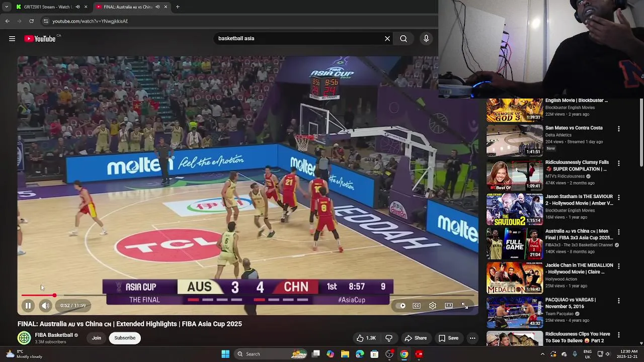Image resolution: width=644 pixels, height=362 pixels.
Task: Open Jason Statham Is THE SAVIOUR title
Action: pyautogui.click(x=579, y=200)
